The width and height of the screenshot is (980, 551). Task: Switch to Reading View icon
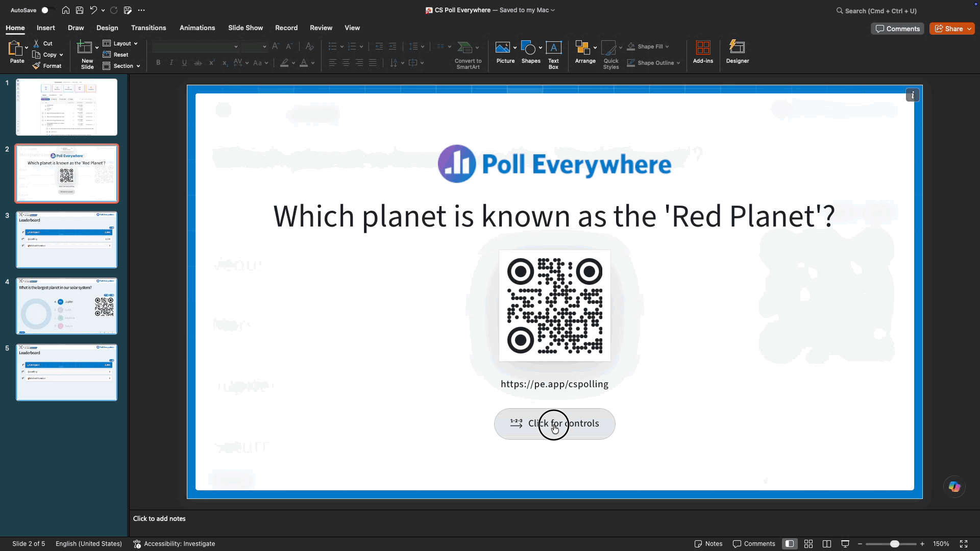click(x=827, y=544)
